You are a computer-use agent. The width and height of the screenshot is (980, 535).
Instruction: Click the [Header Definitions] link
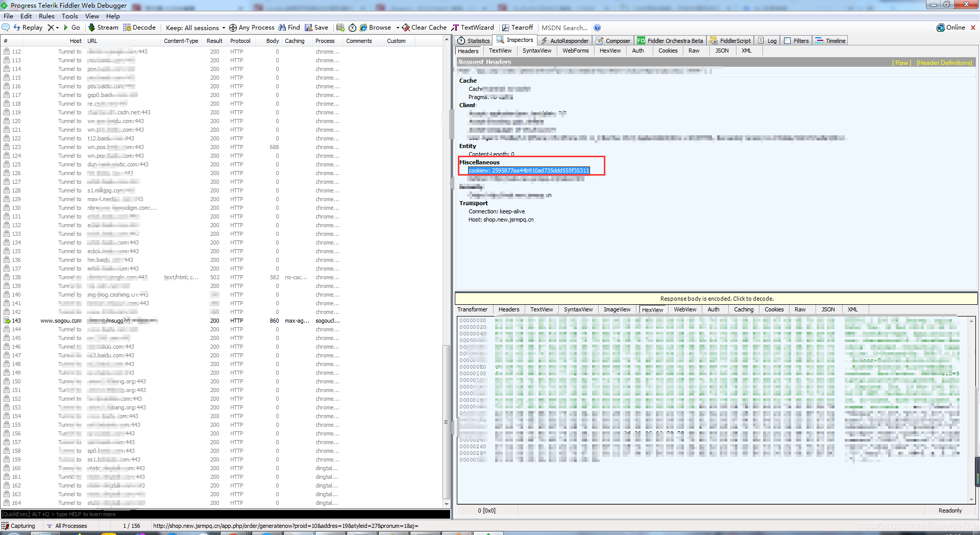[944, 63]
